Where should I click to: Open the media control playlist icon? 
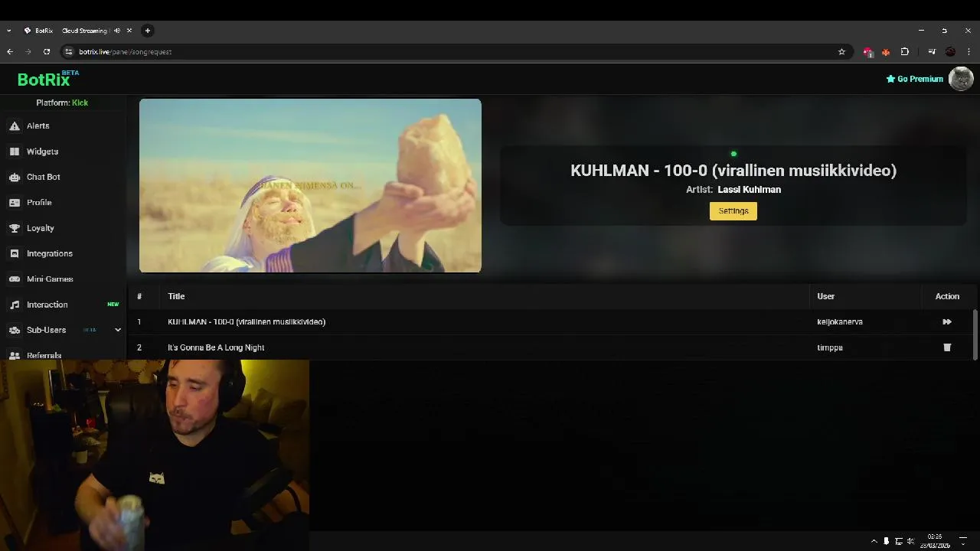pyautogui.click(x=932, y=52)
